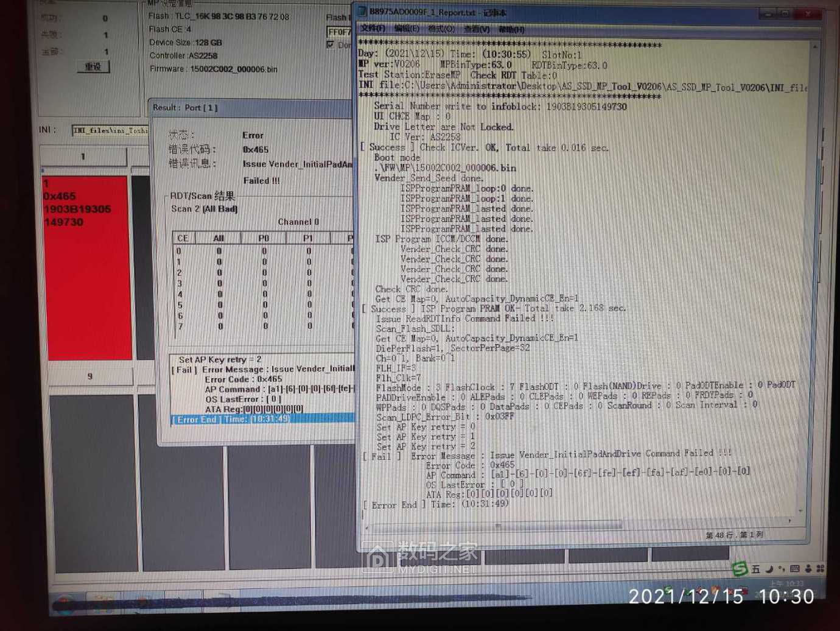Image resolution: width=840 pixels, height=631 pixels.
Task: Open the 格式(O) menu in Notepad
Action: click(441, 29)
